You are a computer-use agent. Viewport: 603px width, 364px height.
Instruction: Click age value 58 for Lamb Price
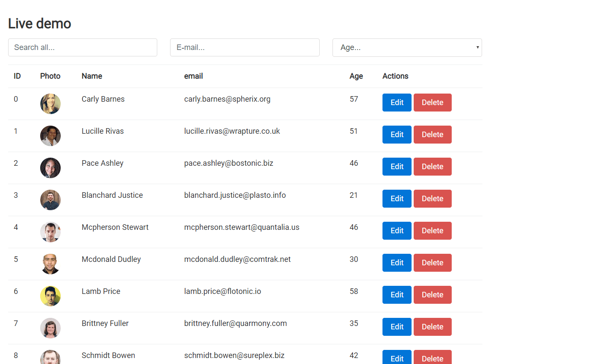tap(354, 291)
